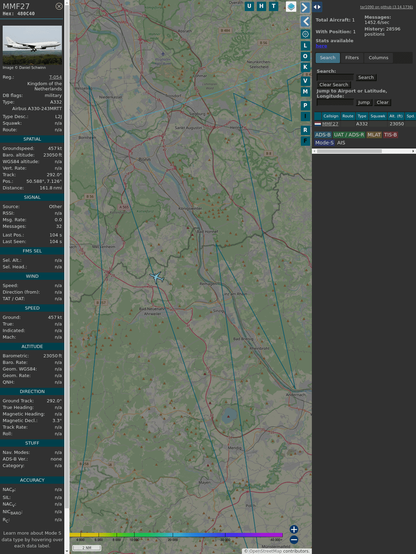This screenshot has height=554, width=416.
Task: Click the Hex 480C40 text
Action: click(x=19, y=14)
